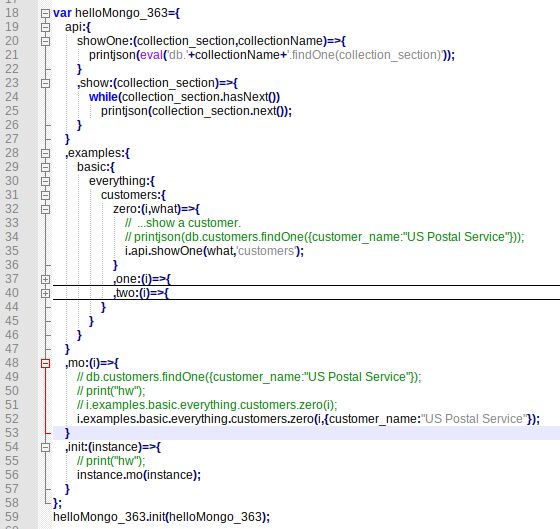Click the closing brace on highlighted line 53
The width and height of the screenshot is (560, 529).
click(x=67, y=433)
